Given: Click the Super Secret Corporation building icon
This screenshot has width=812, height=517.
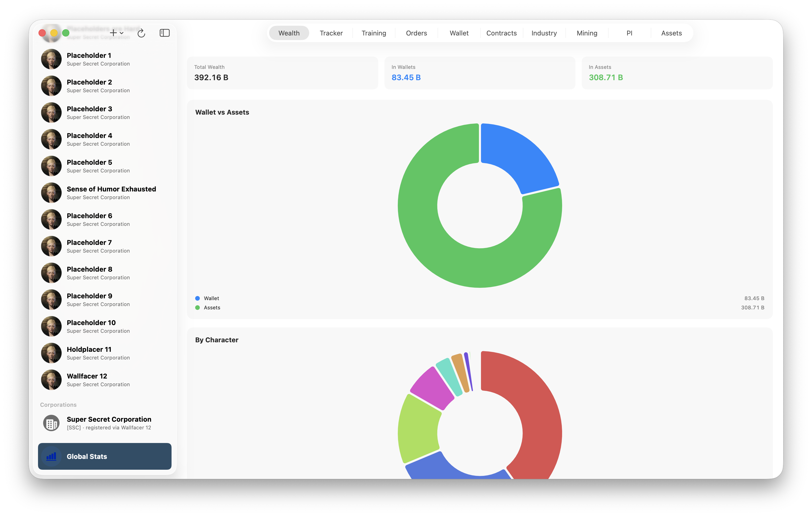Looking at the screenshot, I should (x=51, y=423).
